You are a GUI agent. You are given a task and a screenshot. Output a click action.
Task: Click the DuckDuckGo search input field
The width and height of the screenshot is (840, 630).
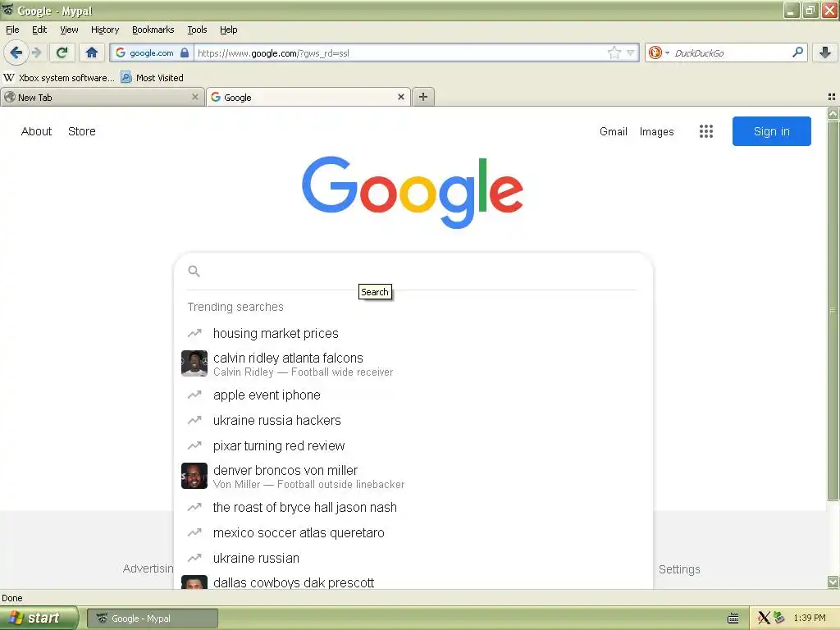730,52
